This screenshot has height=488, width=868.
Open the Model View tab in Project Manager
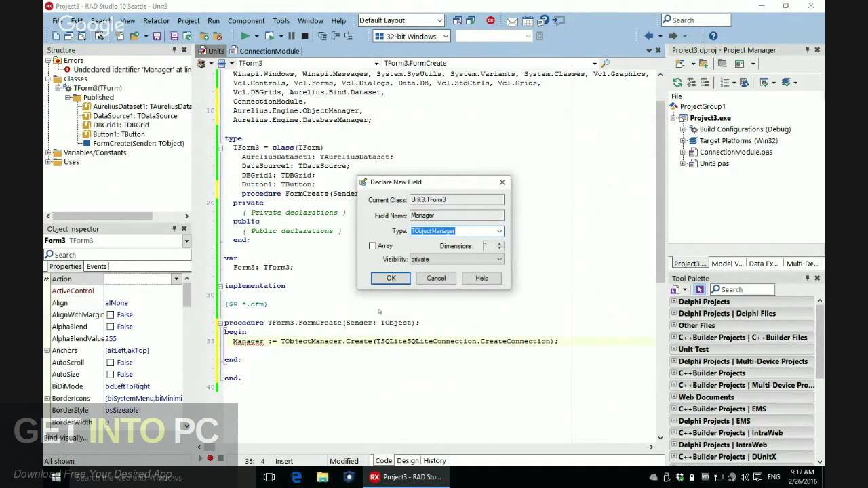[x=727, y=264]
